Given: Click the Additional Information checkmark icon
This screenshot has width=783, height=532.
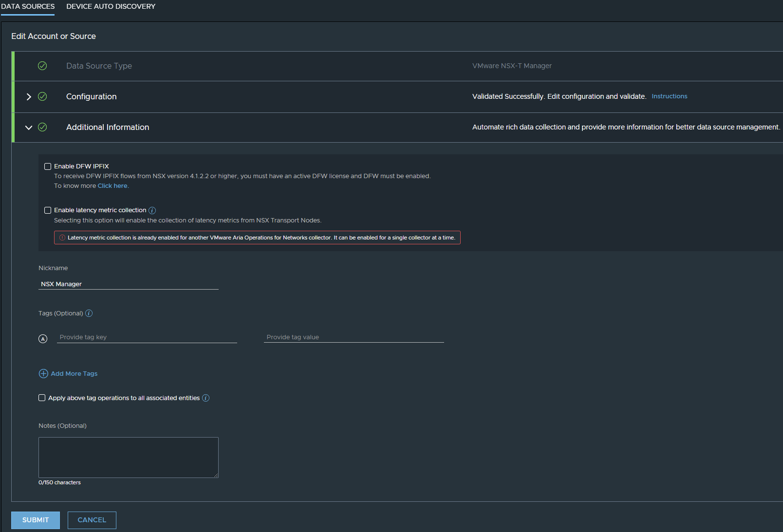Looking at the screenshot, I should [x=42, y=127].
